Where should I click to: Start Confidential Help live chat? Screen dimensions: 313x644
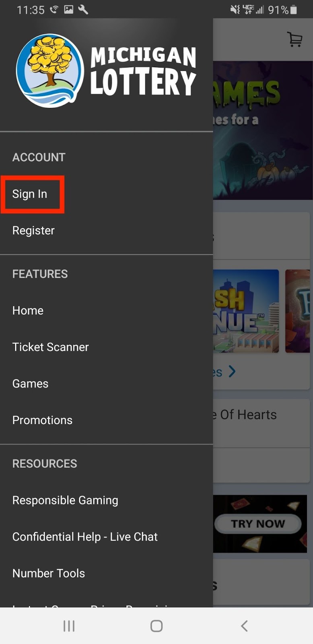[x=85, y=537]
